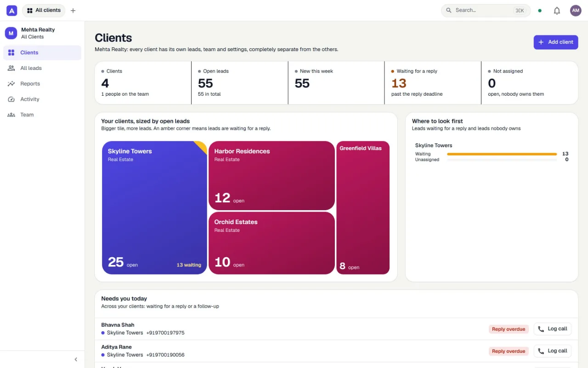Click the Open leads stat card
The width and height of the screenshot is (588, 368).
pos(239,83)
